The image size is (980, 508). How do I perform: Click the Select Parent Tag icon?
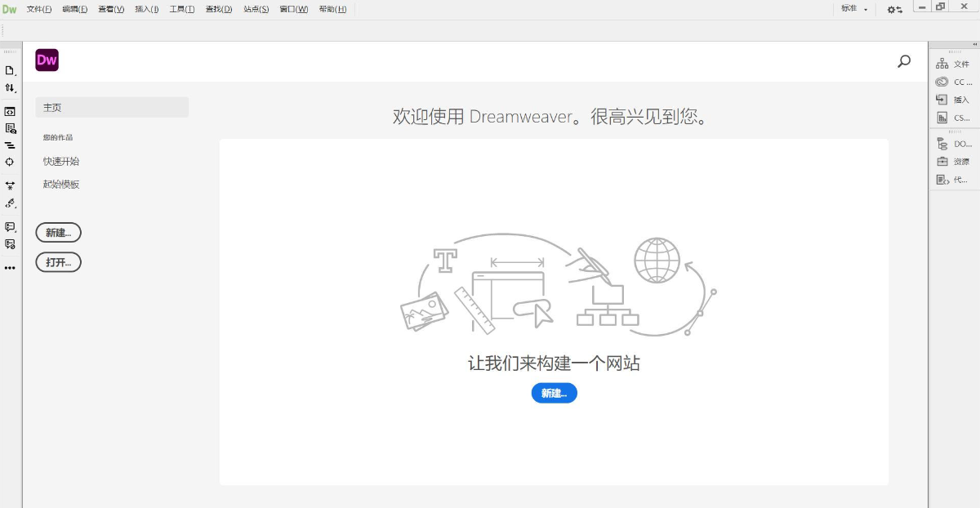tap(10, 203)
